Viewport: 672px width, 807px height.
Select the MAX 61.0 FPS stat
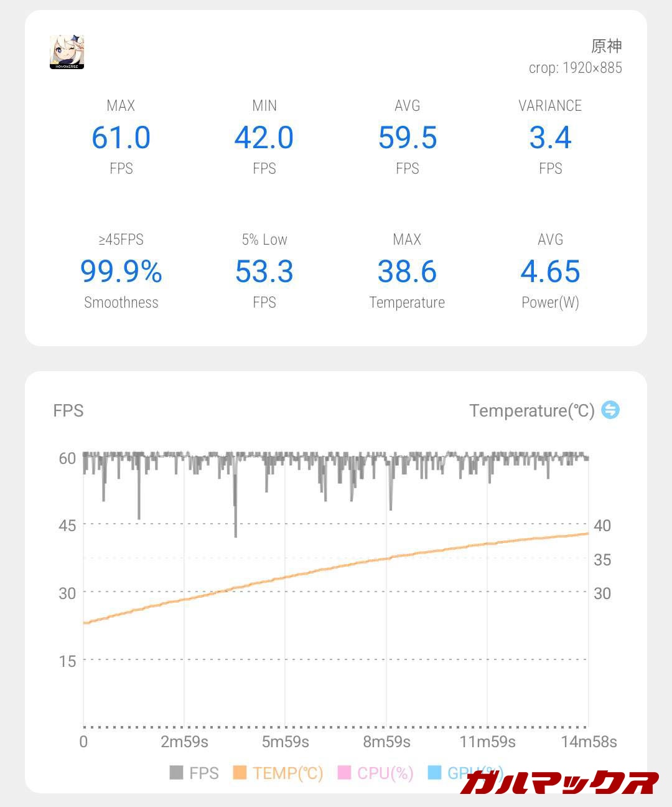tap(121, 138)
